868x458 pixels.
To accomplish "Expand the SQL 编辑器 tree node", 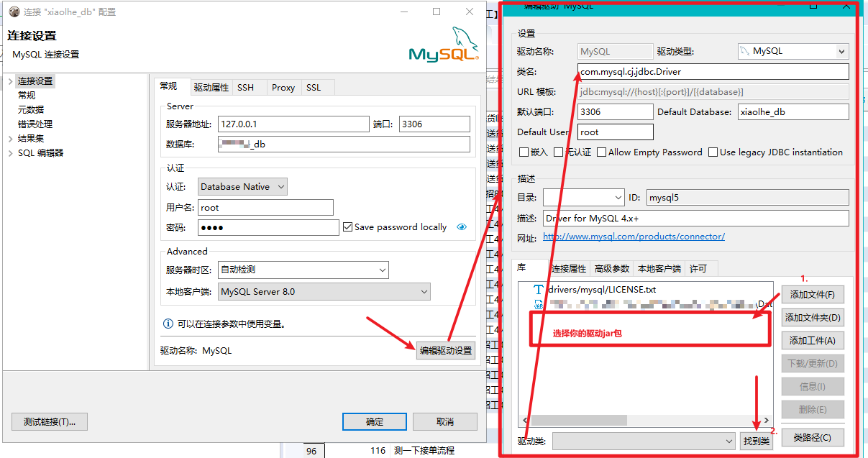I will [10, 153].
